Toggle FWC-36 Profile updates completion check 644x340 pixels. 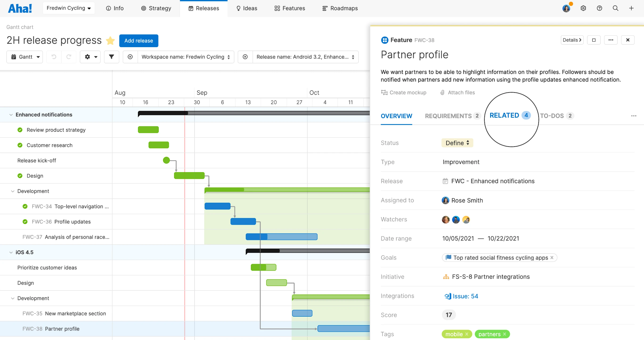pyautogui.click(x=25, y=222)
